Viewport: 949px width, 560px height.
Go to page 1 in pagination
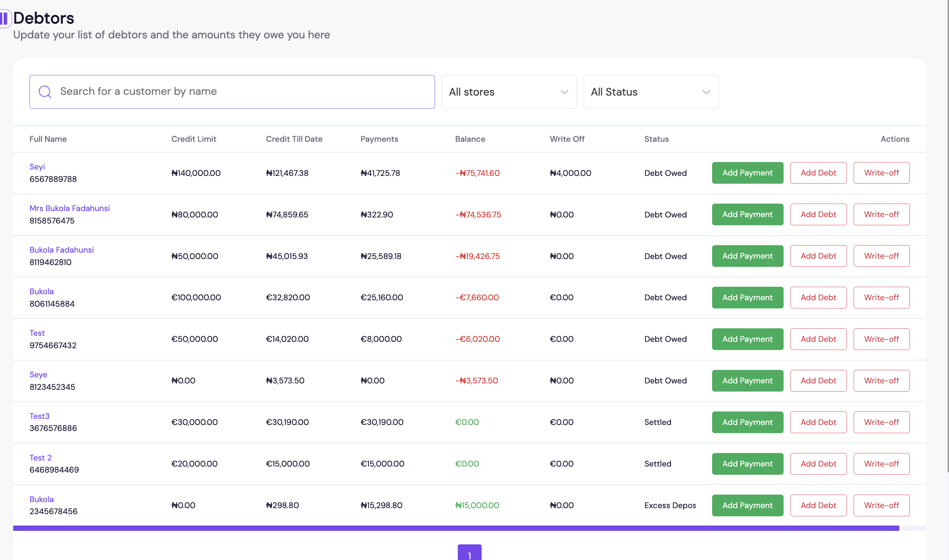(x=469, y=554)
